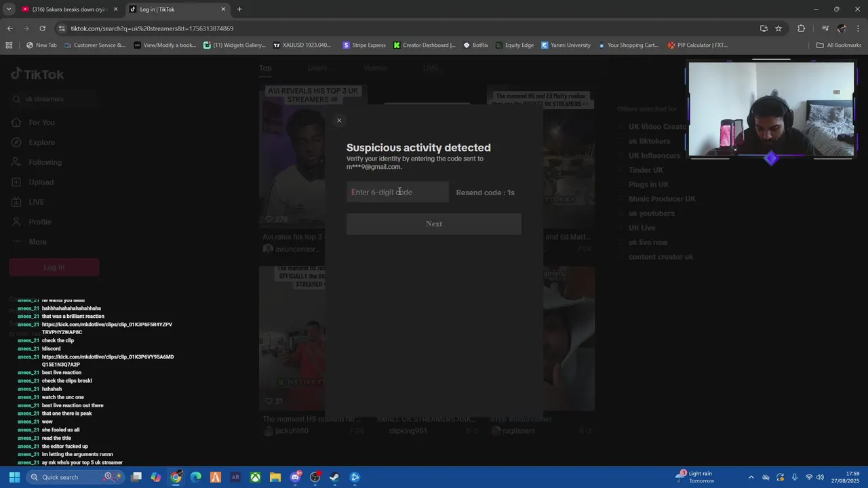
Task: Open the tab search dropdown arrow
Action: [8, 9]
